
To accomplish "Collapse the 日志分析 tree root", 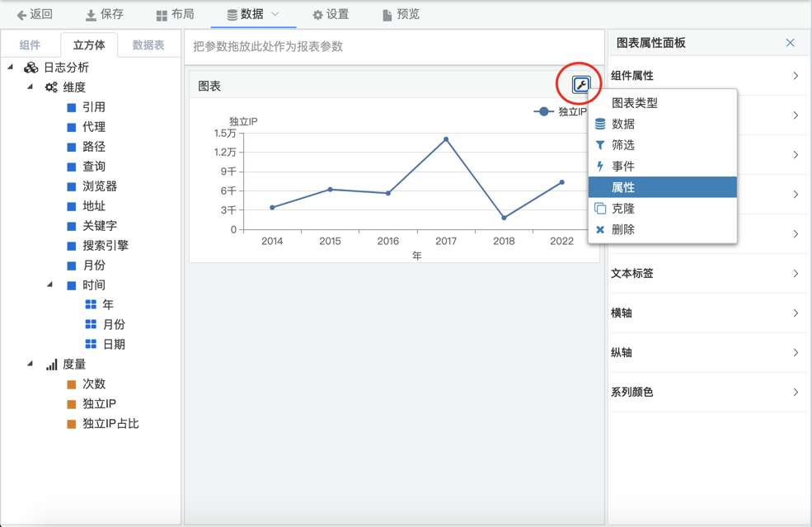I will (x=11, y=67).
